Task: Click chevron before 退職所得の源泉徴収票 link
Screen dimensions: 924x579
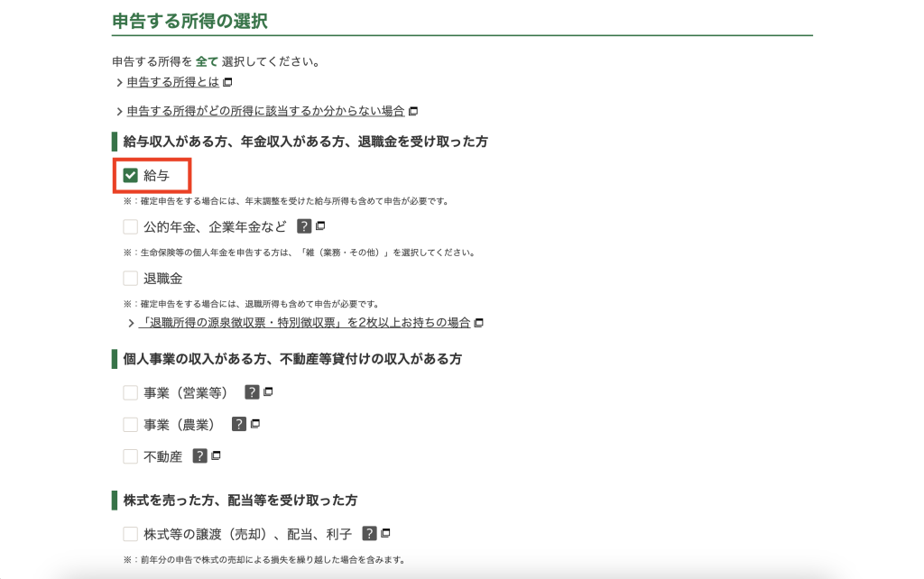Action: (x=131, y=323)
